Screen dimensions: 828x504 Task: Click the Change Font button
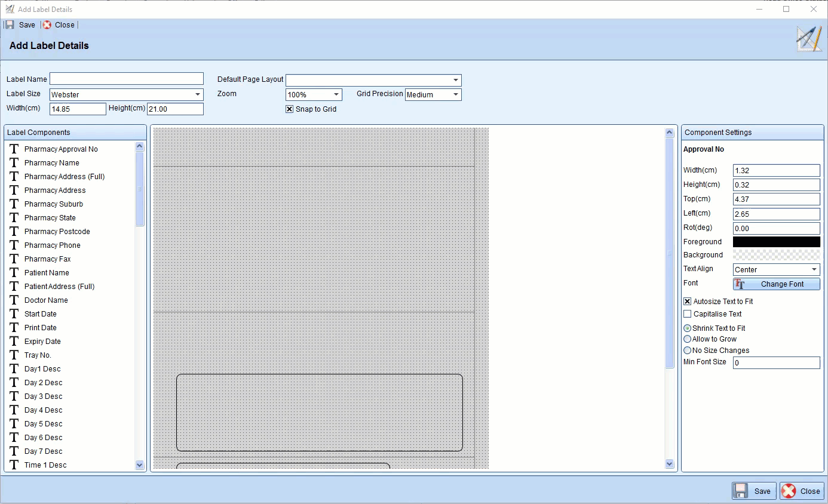click(x=777, y=284)
